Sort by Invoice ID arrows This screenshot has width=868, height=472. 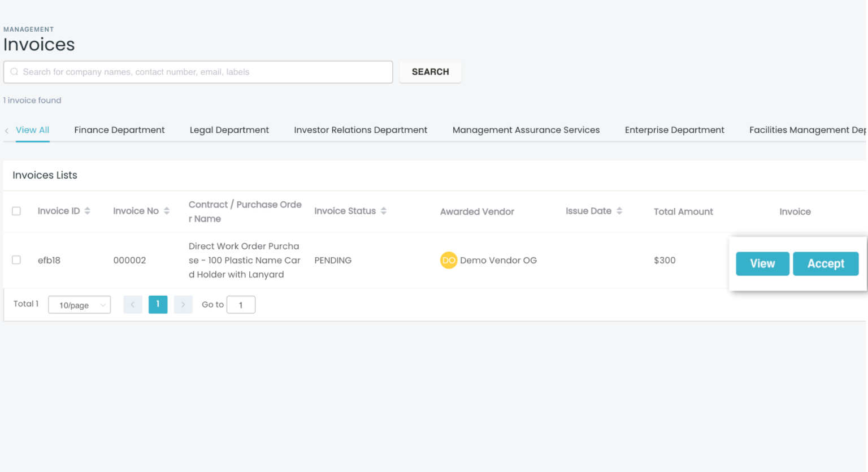(x=87, y=211)
